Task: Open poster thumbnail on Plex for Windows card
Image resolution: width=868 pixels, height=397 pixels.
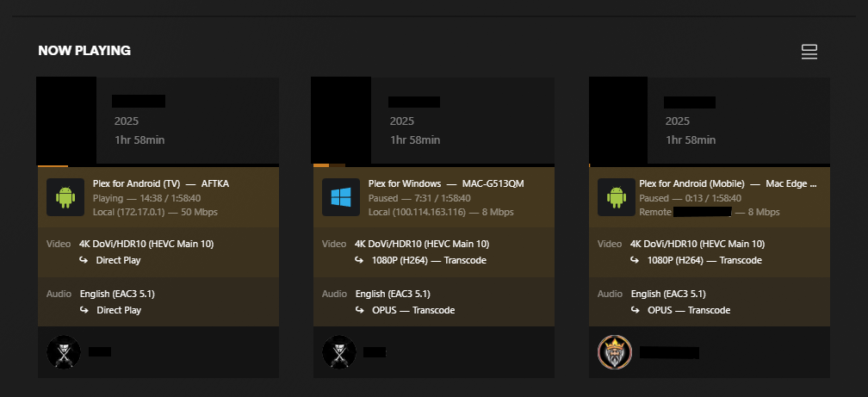Action: 341,121
